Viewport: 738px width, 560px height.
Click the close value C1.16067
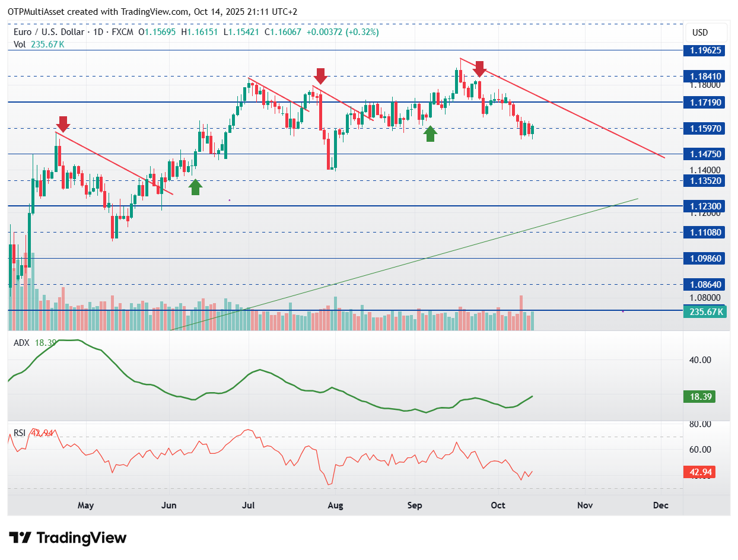tap(284, 32)
